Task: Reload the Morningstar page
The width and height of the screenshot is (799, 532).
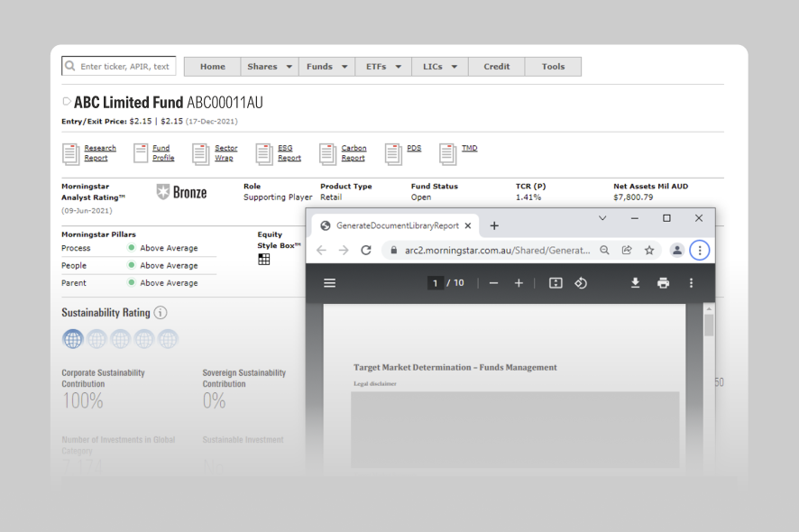Action: click(x=366, y=250)
